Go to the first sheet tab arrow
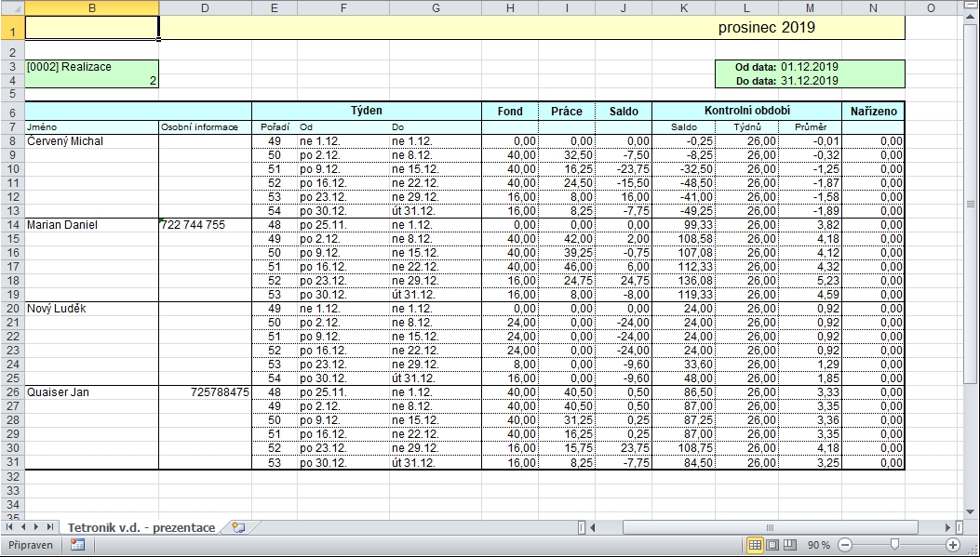The height and width of the screenshot is (557, 980). pyautogui.click(x=9, y=527)
